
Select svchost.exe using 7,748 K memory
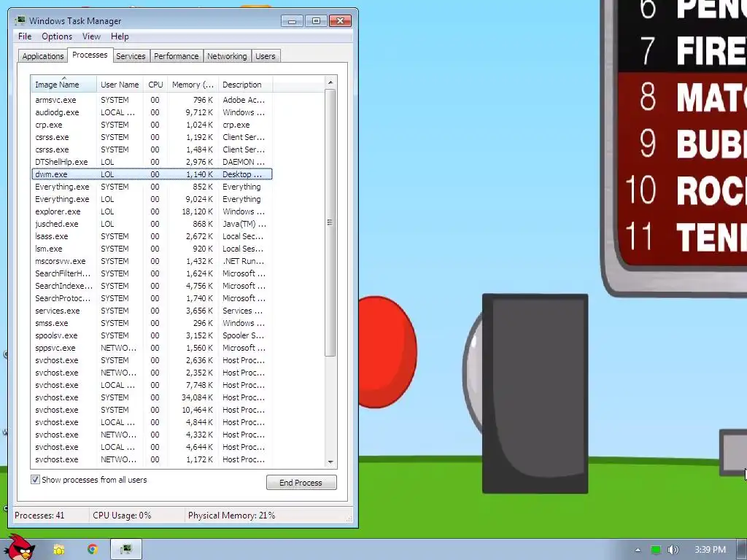152,385
